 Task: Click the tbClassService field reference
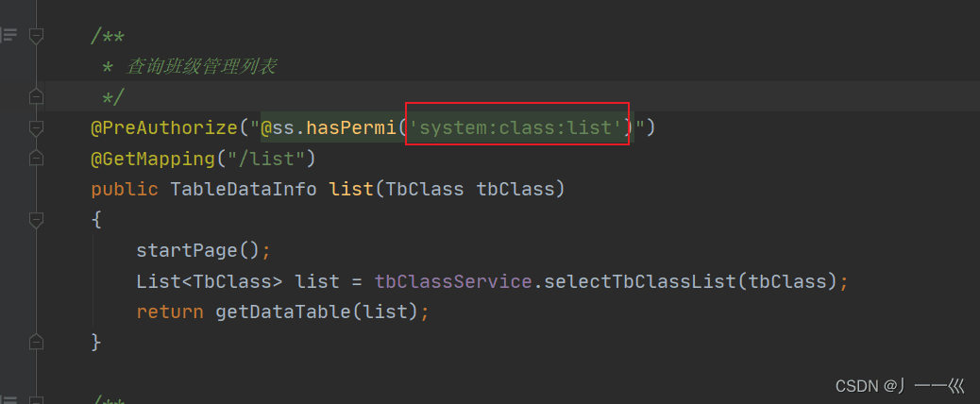click(x=453, y=281)
